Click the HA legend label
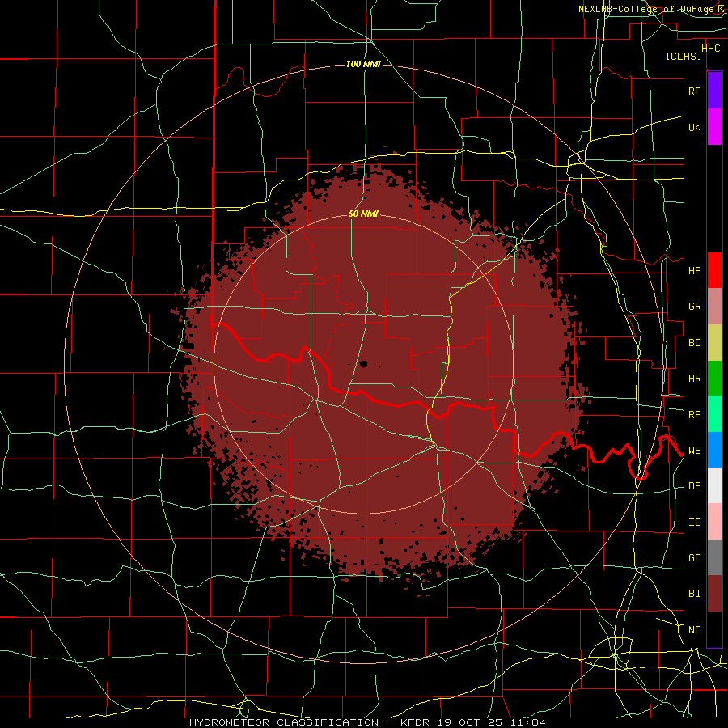The height and width of the screenshot is (728, 728). click(x=694, y=270)
